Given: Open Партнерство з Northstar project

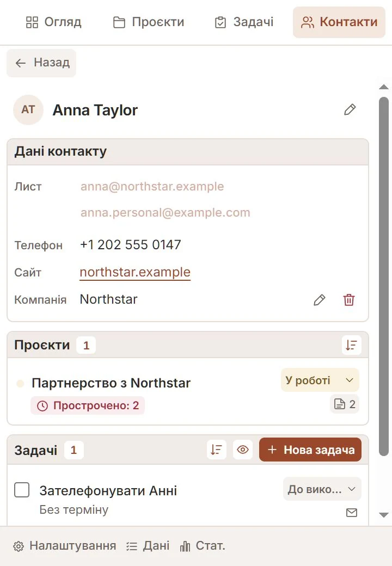Looking at the screenshot, I should click(111, 383).
